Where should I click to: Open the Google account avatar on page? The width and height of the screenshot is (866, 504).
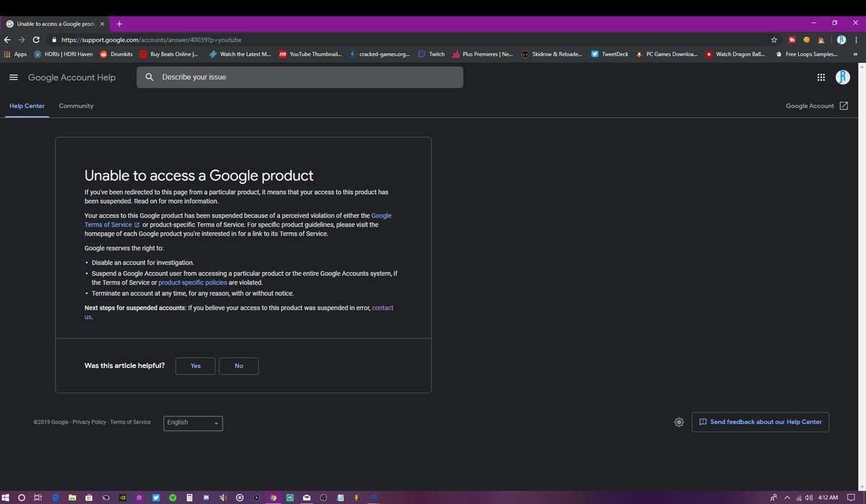coord(843,77)
